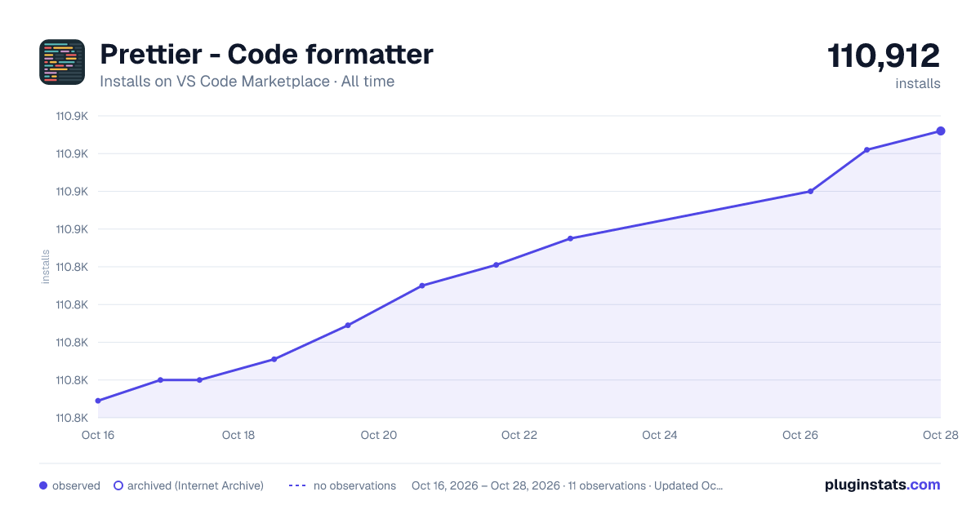Click 'Installs on VS Code Marketplace · All time' subtitle
The height and width of the screenshot is (514, 980).
247,82
